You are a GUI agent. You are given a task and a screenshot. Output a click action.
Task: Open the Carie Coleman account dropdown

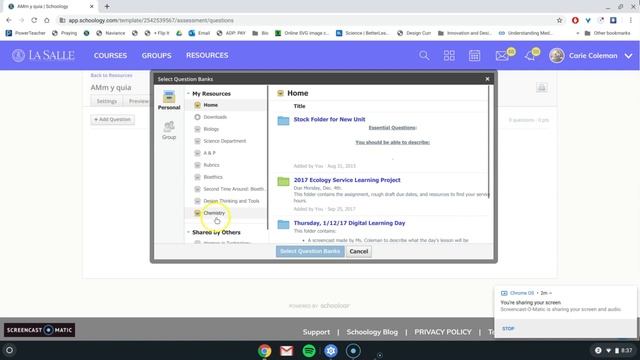(629, 56)
